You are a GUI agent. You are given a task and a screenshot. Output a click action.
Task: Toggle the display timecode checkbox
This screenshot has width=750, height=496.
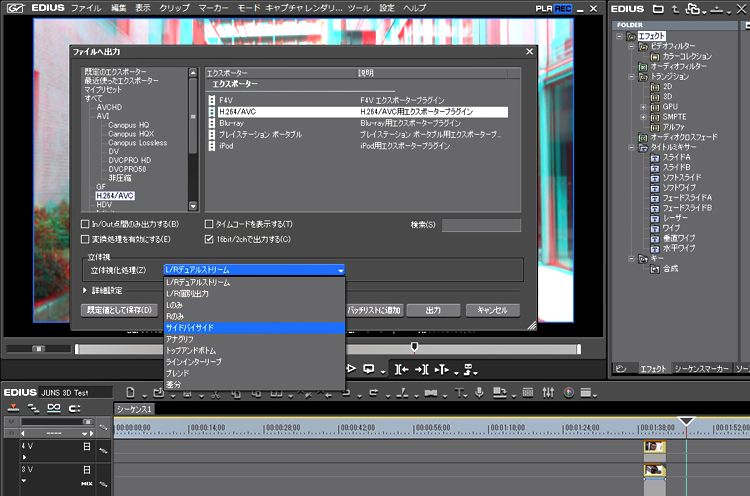pyautogui.click(x=209, y=224)
